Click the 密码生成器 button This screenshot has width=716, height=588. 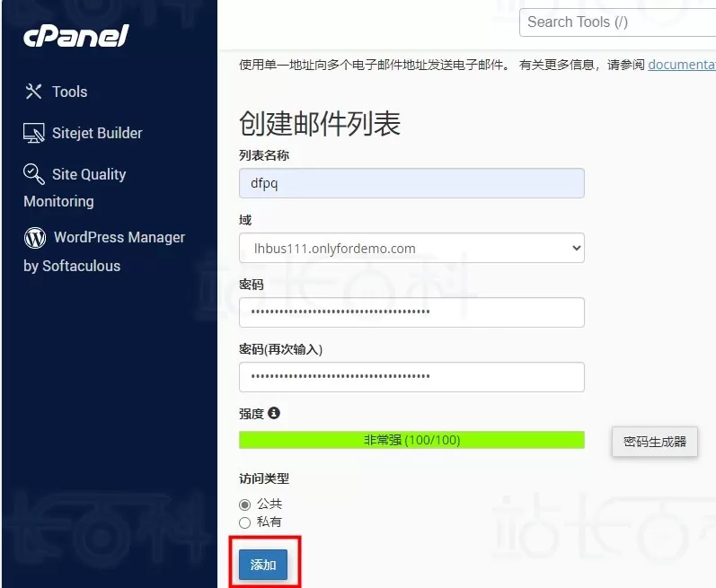pyautogui.click(x=654, y=442)
